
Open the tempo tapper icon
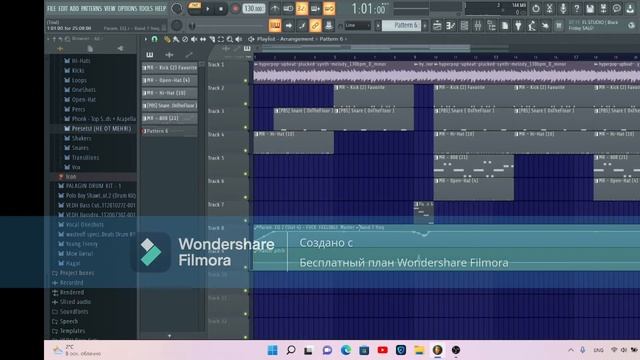pyautogui.click(x=531, y=26)
